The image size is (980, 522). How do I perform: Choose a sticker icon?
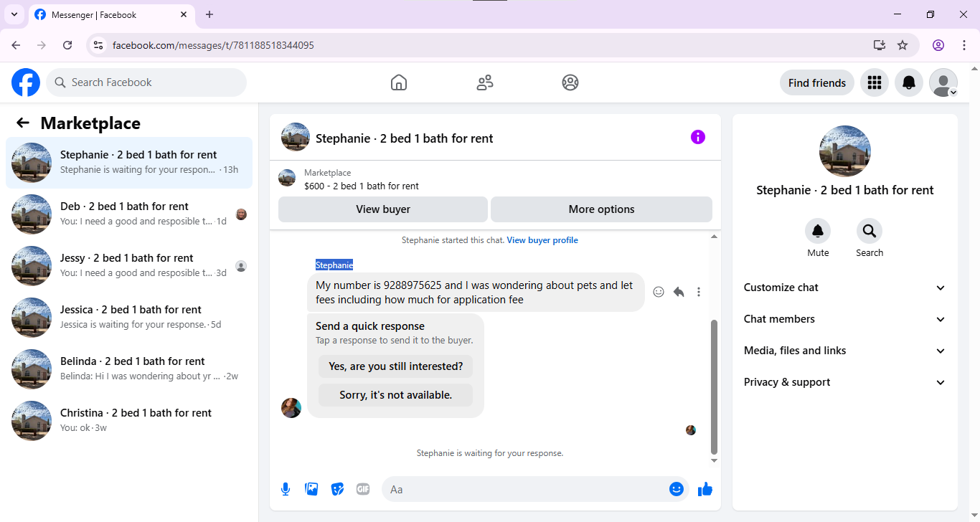[x=337, y=489]
